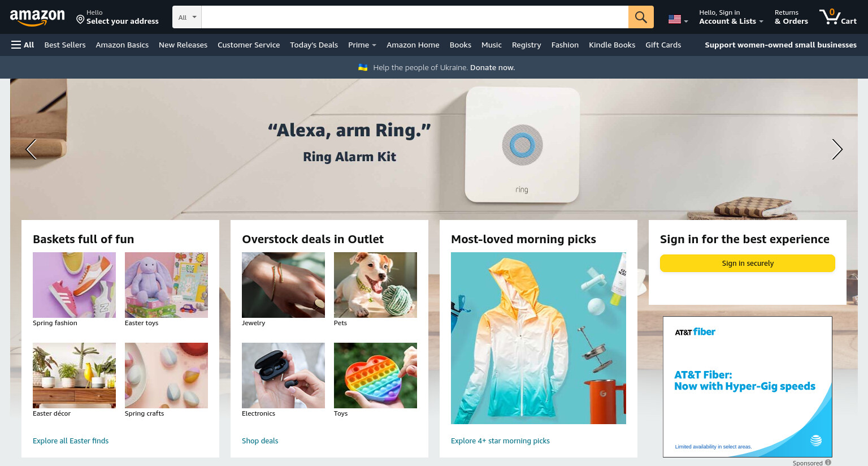Screen dimensions: 868x466
Task: Show the next carousel banner arrow
Action: click(837, 149)
